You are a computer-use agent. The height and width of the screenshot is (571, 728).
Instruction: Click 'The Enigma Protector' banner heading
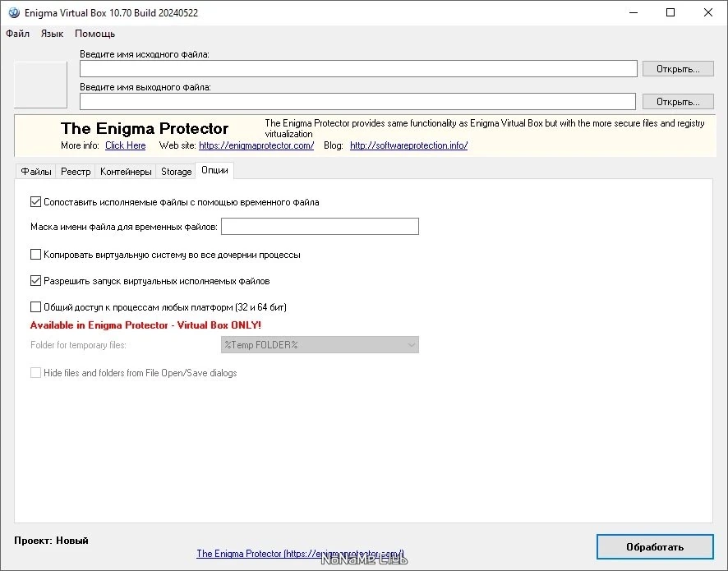point(145,128)
